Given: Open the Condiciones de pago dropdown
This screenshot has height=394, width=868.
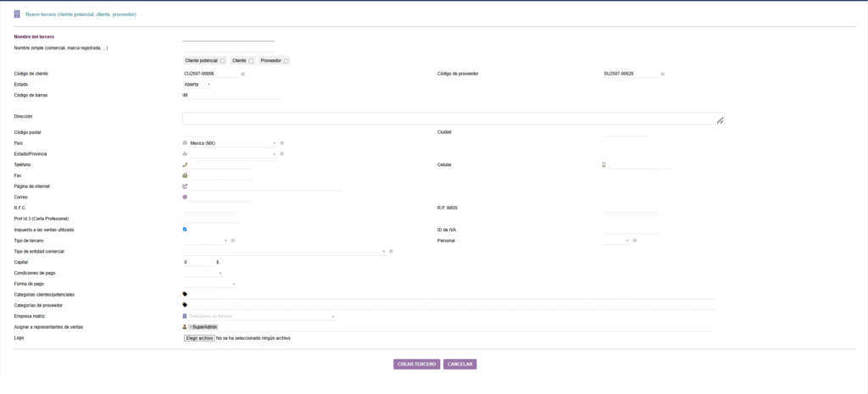Looking at the screenshot, I should (203, 273).
